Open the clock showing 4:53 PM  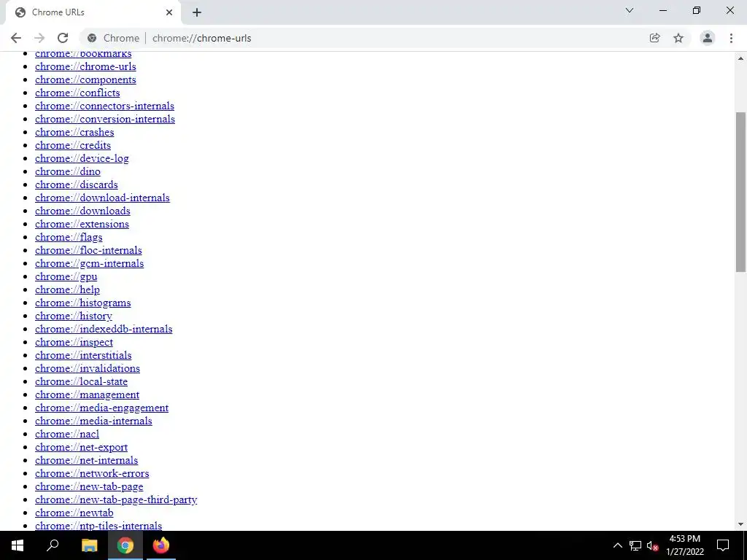(684, 545)
